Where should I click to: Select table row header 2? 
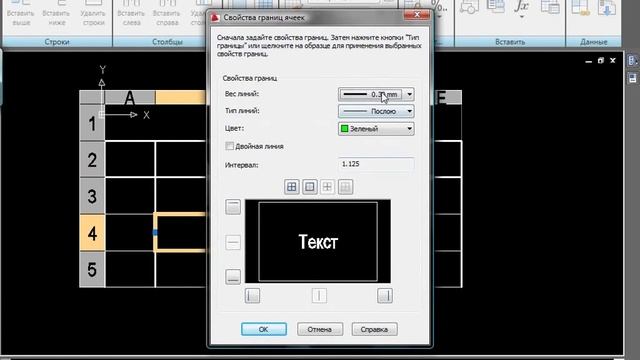[92, 160]
